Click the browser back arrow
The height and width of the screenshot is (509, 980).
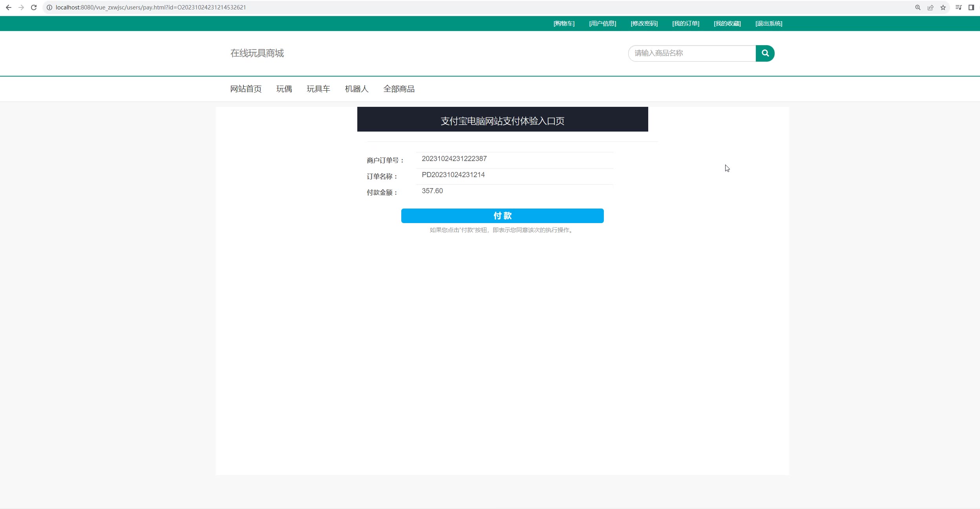pos(8,7)
